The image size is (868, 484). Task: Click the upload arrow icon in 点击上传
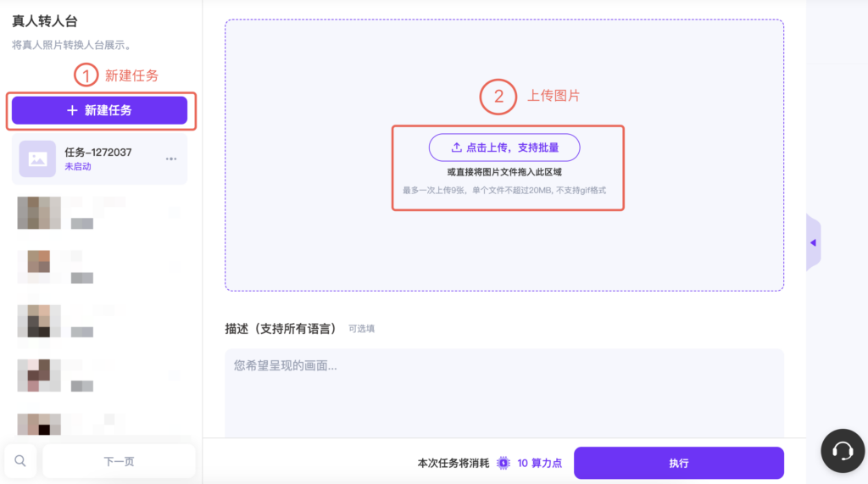click(456, 147)
